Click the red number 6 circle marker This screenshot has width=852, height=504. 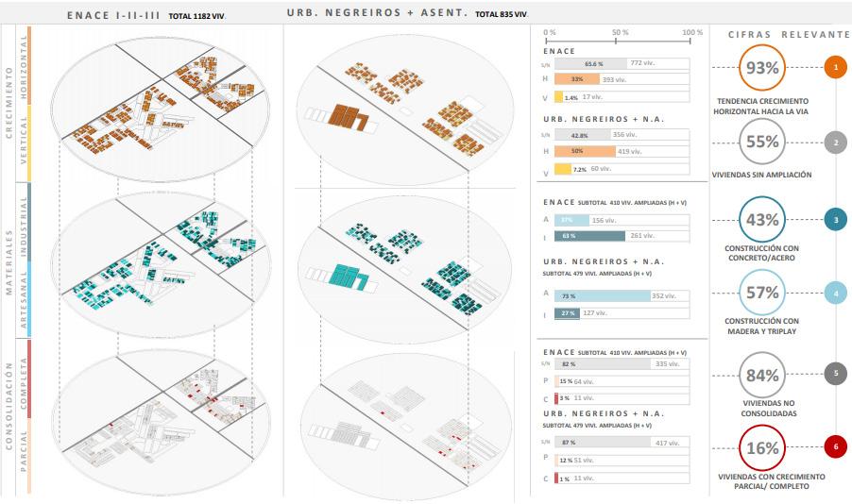point(836,446)
